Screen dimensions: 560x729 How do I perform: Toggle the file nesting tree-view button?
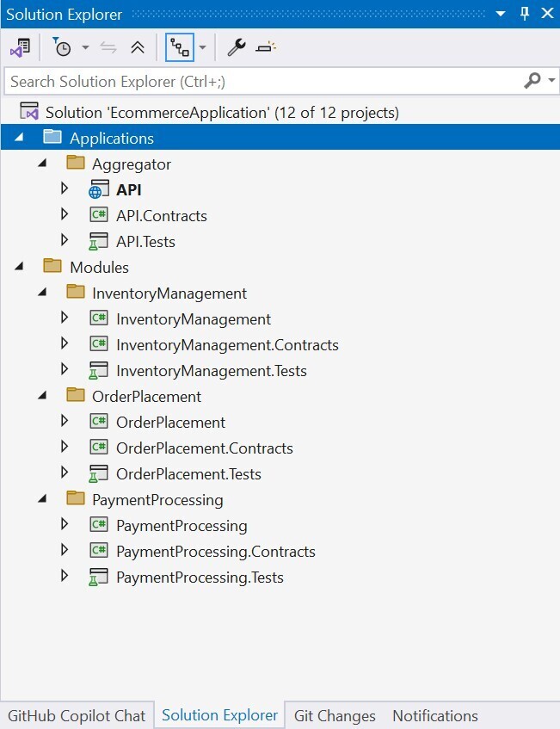pos(180,47)
